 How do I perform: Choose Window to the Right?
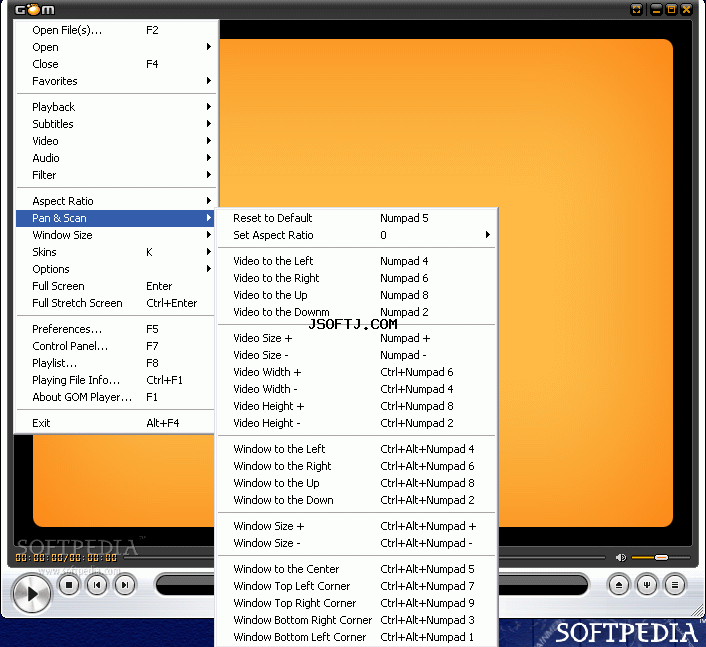tap(357, 466)
